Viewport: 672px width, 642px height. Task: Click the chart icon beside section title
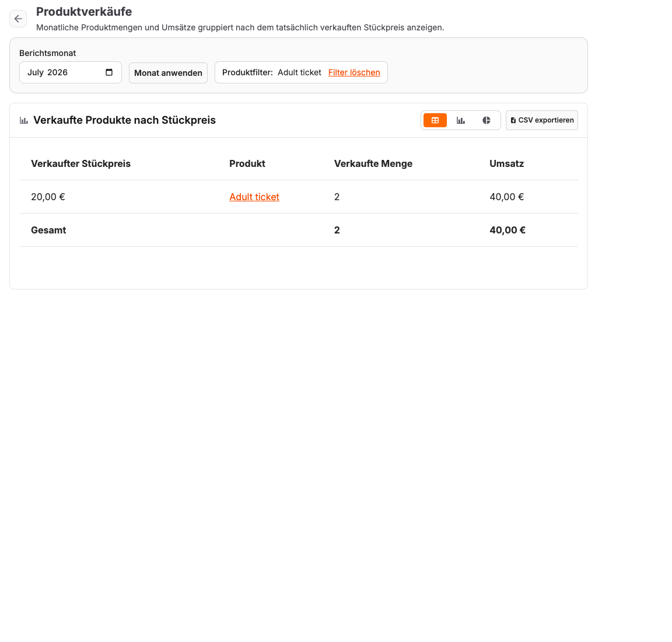(24, 120)
